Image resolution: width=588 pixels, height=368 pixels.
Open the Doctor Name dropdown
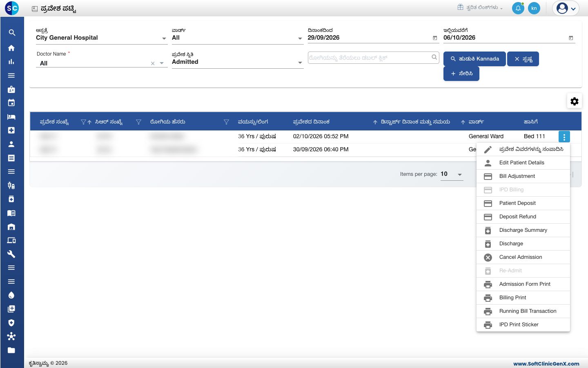click(162, 63)
